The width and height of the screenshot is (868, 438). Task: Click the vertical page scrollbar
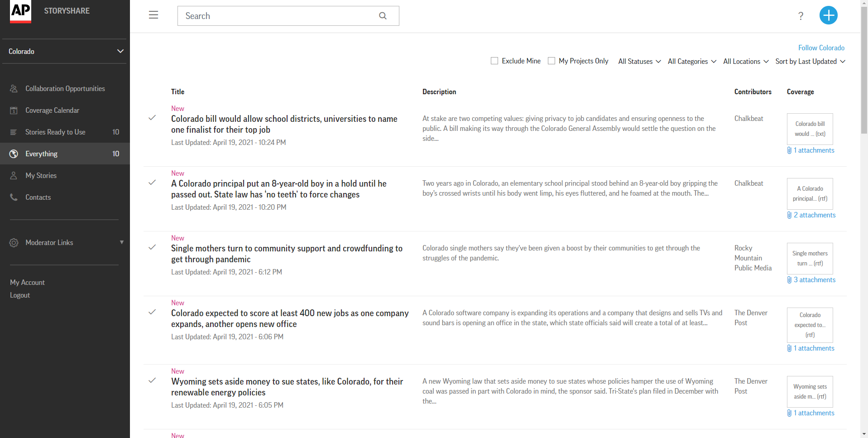pyautogui.click(x=864, y=181)
